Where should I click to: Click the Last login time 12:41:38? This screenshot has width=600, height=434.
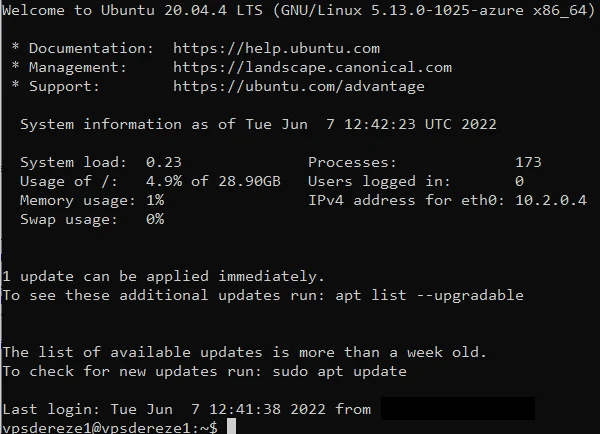[x=245, y=409]
